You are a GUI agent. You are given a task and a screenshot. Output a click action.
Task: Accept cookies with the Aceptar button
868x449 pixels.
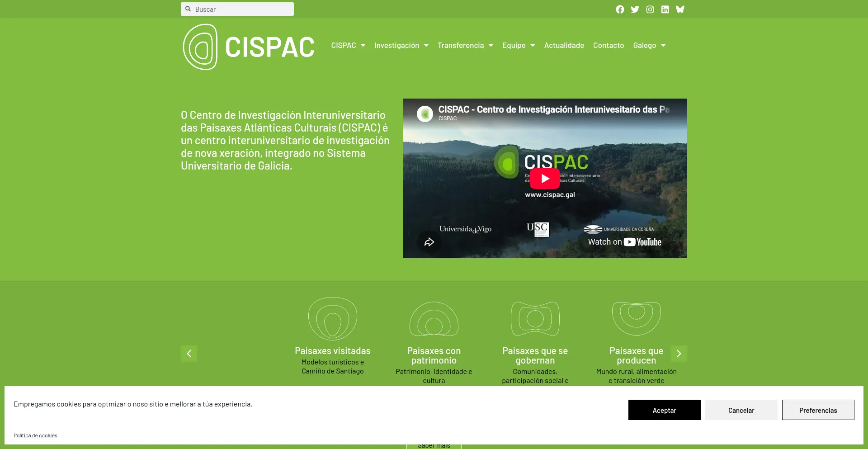tap(665, 410)
